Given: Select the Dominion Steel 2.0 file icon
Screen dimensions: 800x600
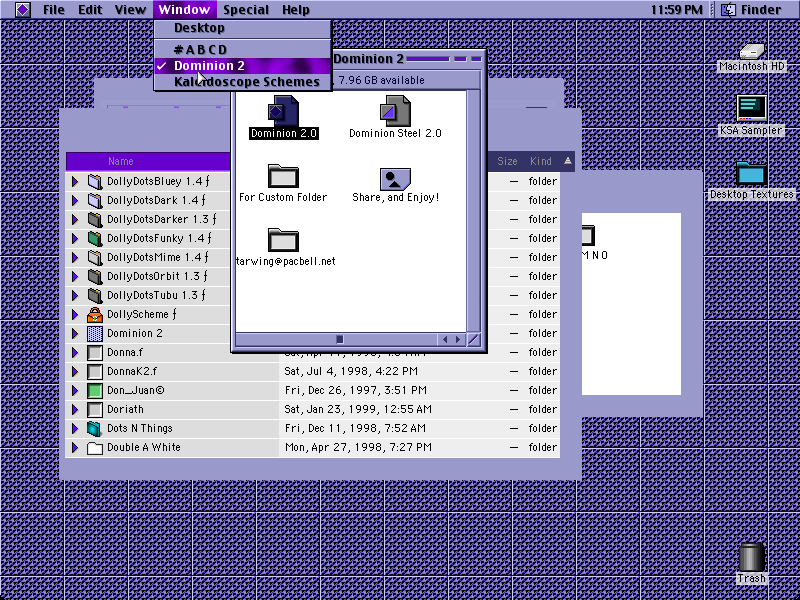Looking at the screenshot, I should (x=395, y=111).
